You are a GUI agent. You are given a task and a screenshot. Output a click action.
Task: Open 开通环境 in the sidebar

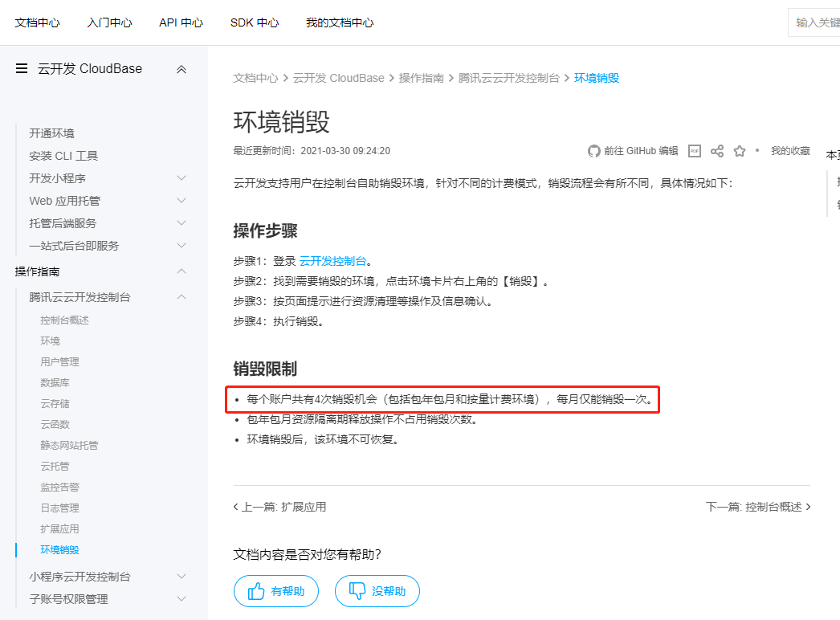pyautogui.click(x=51, y=133)
